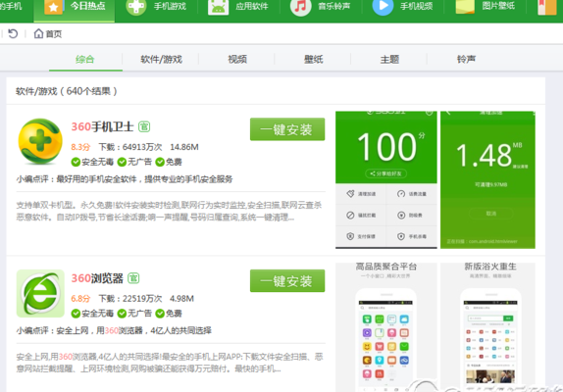Switch to the 视频 tab
The width and height of the screenshot is (563, 392).
[237, 59]
